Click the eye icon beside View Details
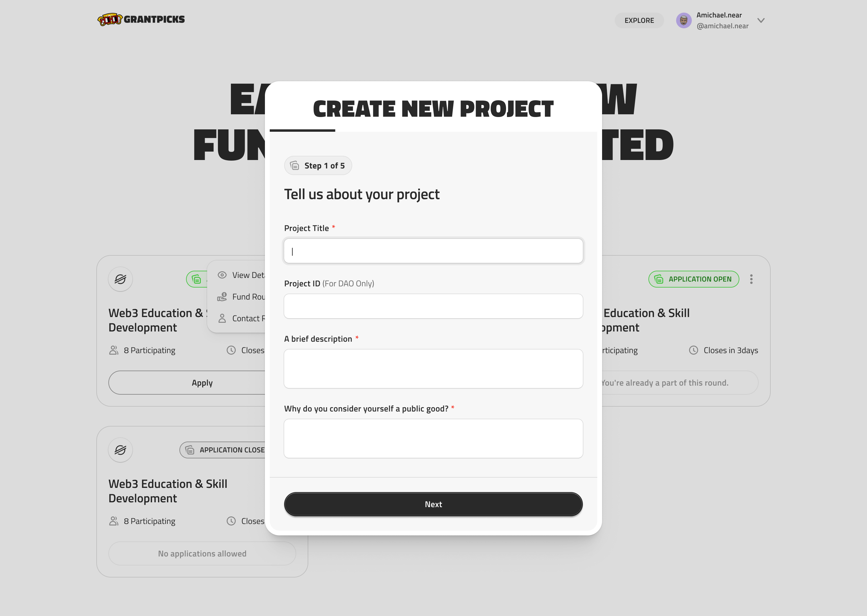 coord(222,275)
